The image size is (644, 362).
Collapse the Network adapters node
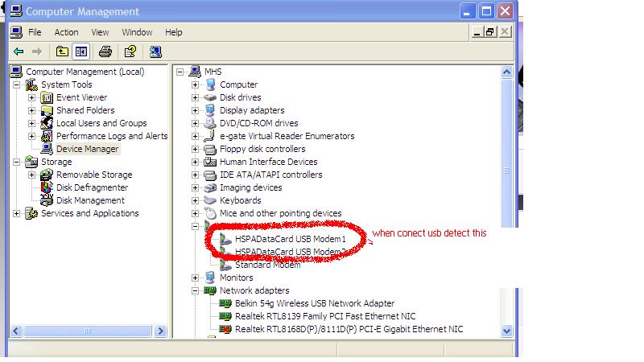pyautogui.click(x=195, y=290)
